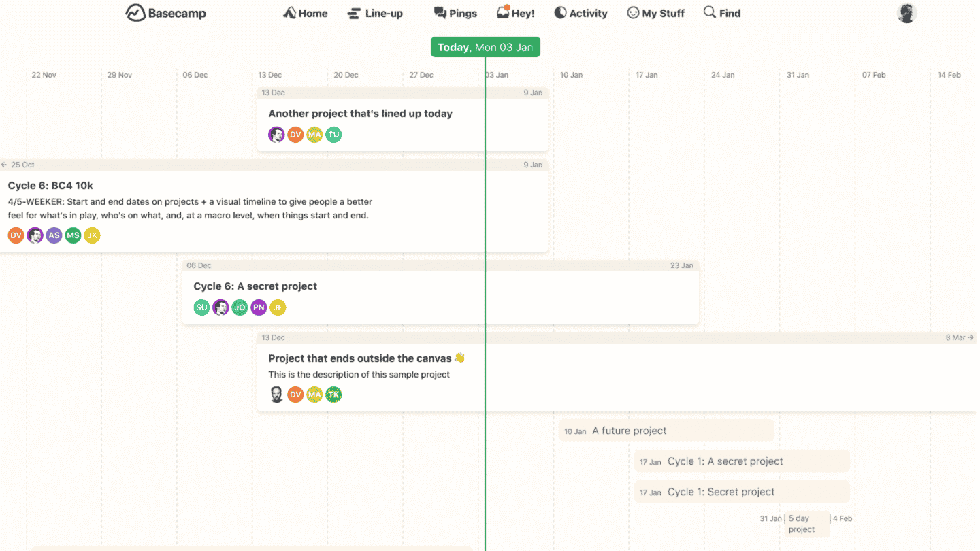This screenshot has height=551, width=980.
Task: Click the '← 25 Oct' start date label
Action: click(18, 165)
